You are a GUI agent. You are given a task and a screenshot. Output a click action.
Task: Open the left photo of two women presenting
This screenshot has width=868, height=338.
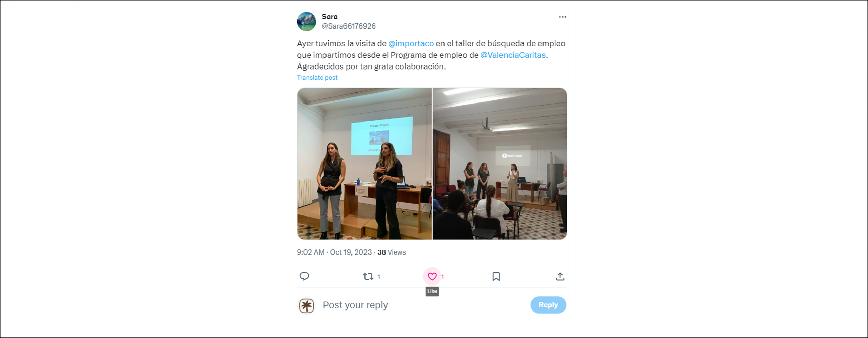pyautogui.click(x=364, y=164)
